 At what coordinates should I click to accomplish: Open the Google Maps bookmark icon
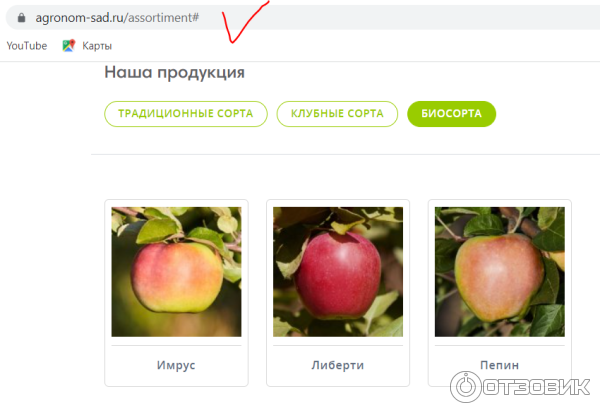pos(68,46)
